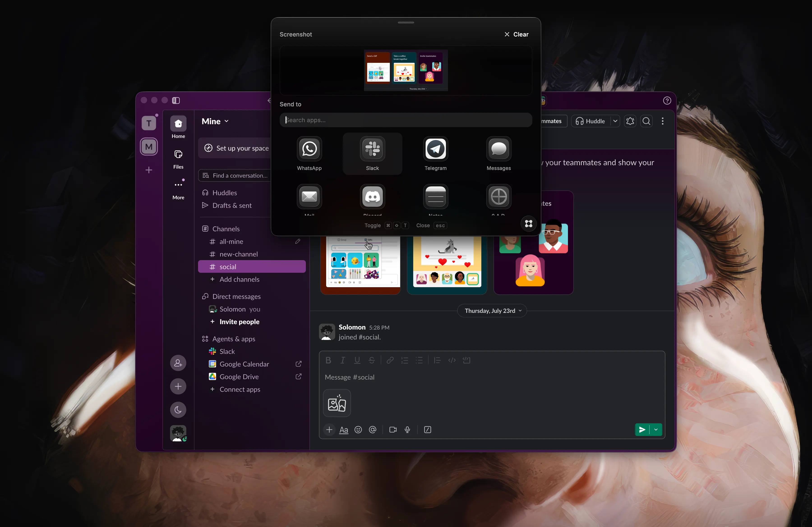Insert a link in the message
Viewport: 812px width, 527px height.
coord(390,360)
